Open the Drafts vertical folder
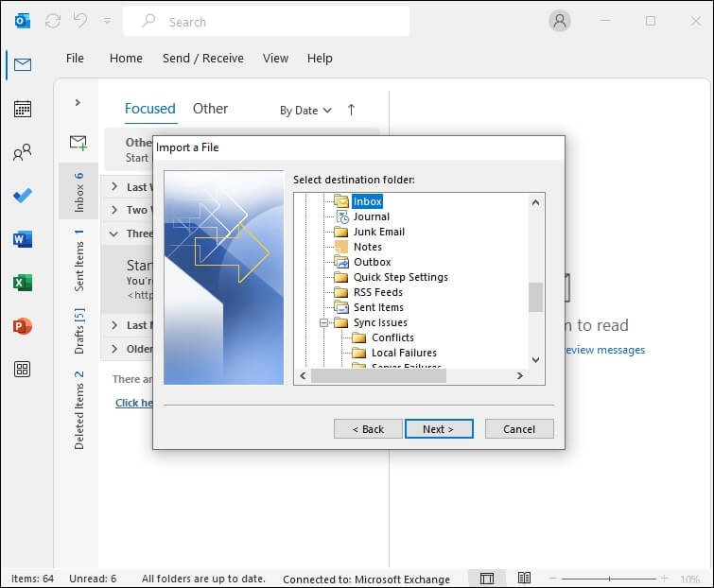Screen dimensions: 714x588 79,331
